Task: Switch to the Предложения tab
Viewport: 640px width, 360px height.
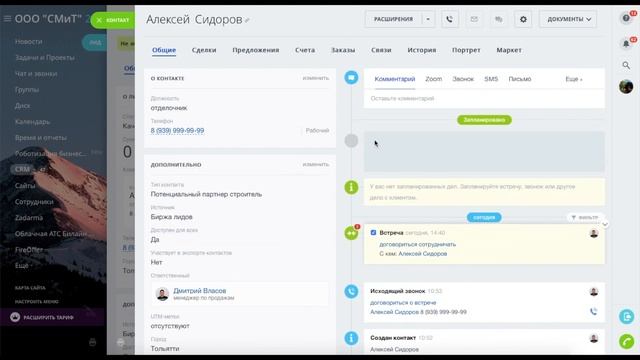Action: pos(256,50)
